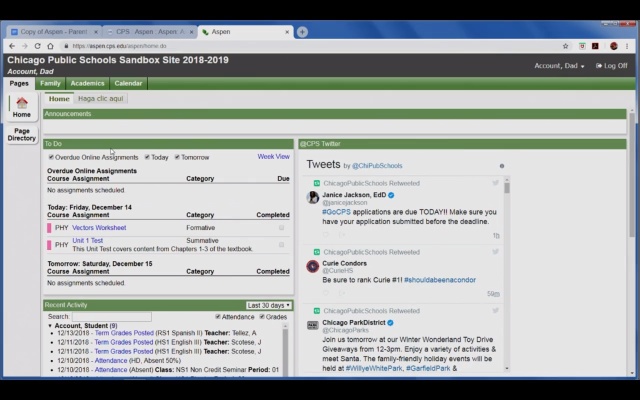Open the Unit 1 Test assignment link
Screen dimensions: 640x400
tap(87, 241)
